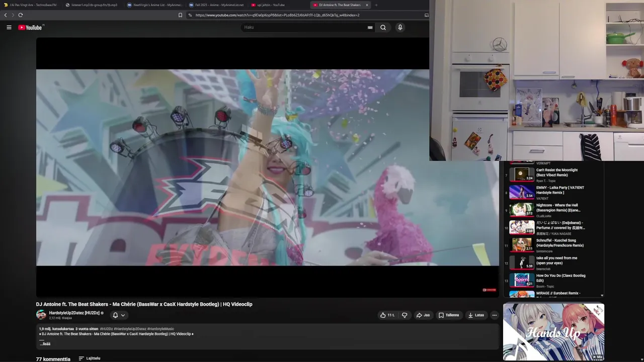Click the How Do You Do Boom! thumbnail
Image resolution: width=644 pixels, height=362 pixels.
point(522,280)
